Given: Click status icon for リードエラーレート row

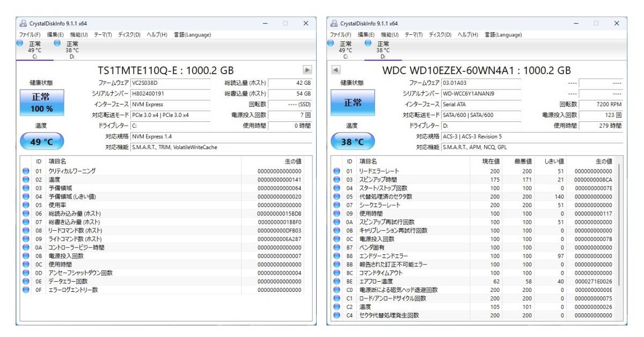Looking at the screenshot, I should [336, 171].
